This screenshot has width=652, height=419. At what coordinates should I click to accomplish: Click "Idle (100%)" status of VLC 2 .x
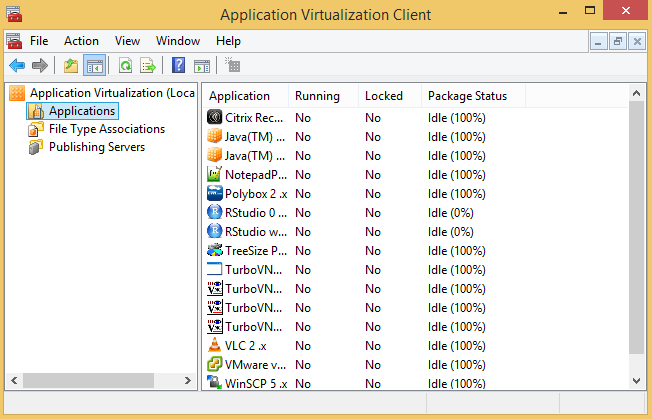click(x=457, y=345)
